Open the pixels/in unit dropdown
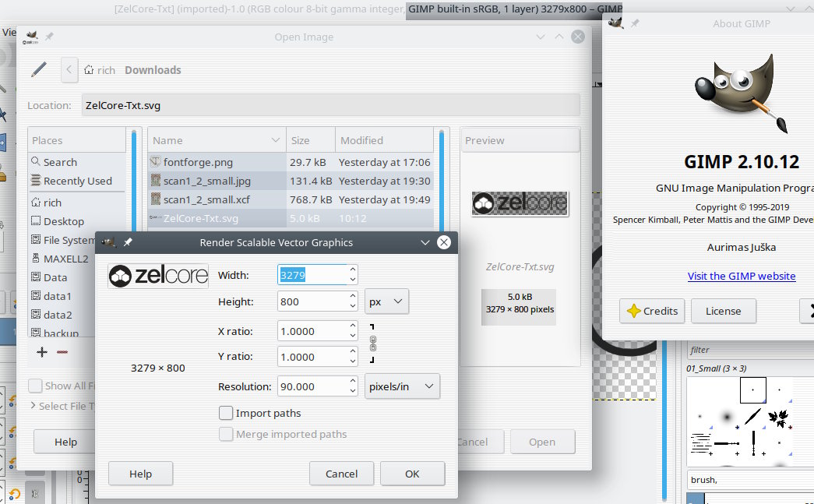This screenshot has height=504, width=814. 403,386
